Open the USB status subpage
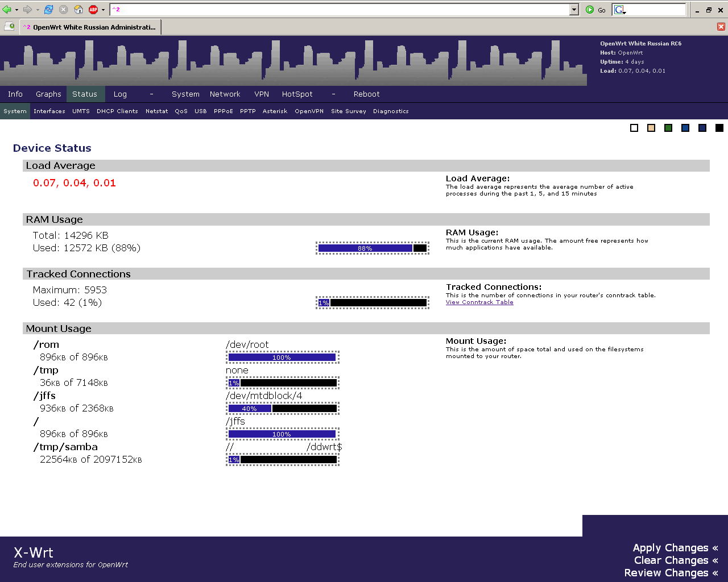 200,111
